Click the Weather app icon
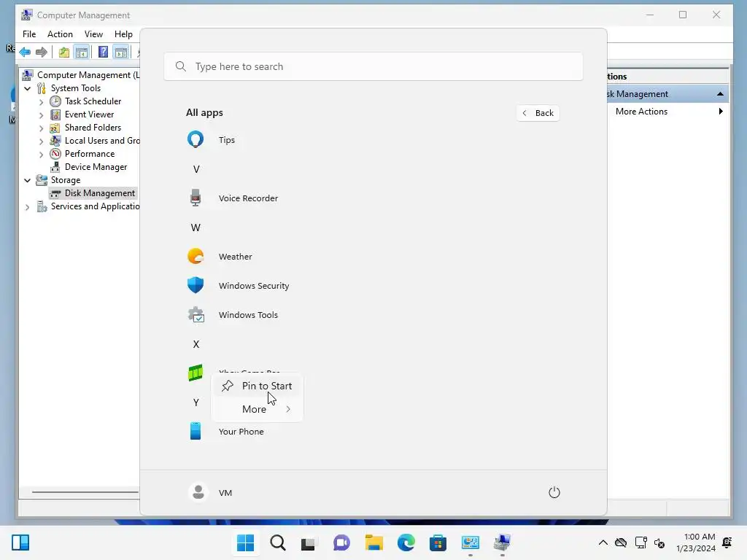The height and width of the screenshot is (560, 747). [x=196, y=256]
